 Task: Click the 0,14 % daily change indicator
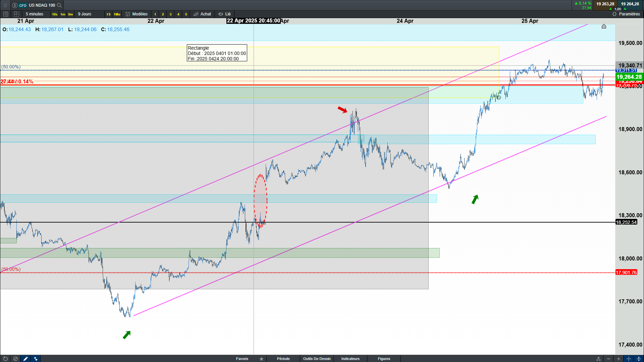click(583, 3)
